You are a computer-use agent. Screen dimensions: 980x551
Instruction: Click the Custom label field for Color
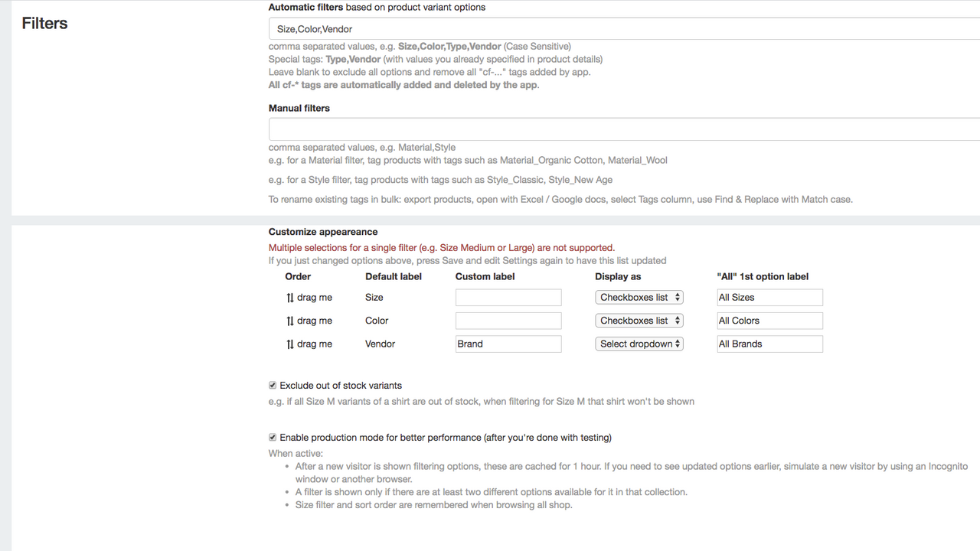pyautogui.click(x=508, y=320)
